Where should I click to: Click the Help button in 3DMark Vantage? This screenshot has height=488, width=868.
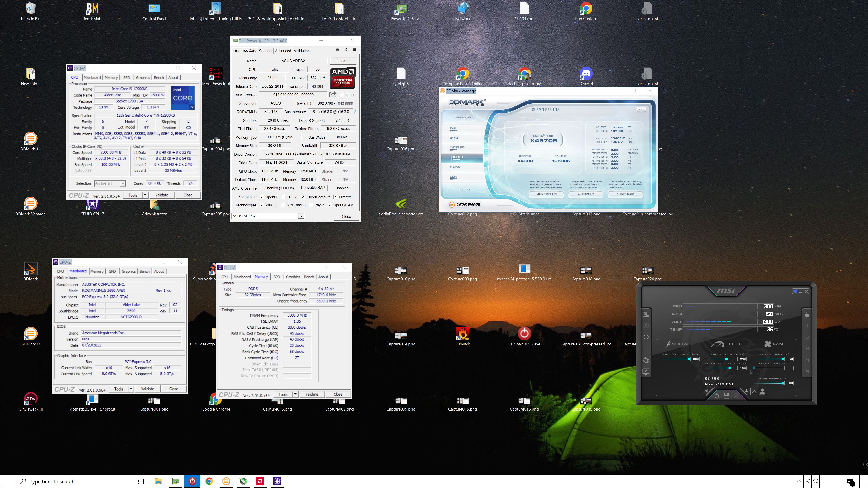coord(641,109)
